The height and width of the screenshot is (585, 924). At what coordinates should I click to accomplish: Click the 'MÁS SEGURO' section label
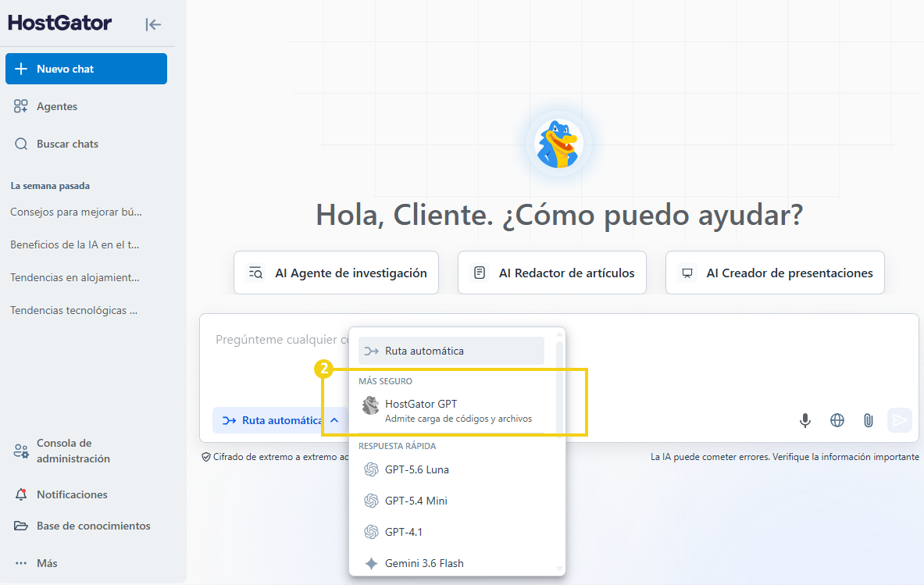tap(385, 381)
